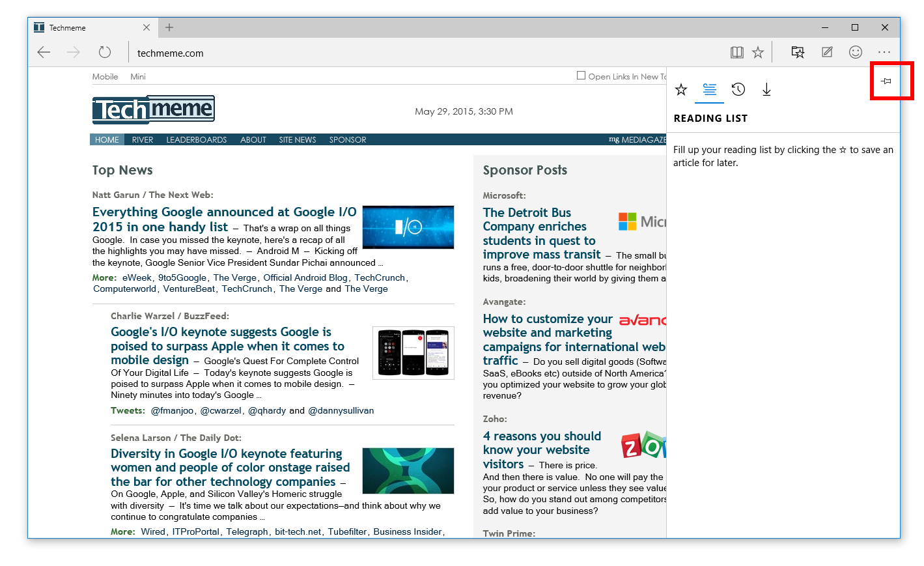The height and width of the screenshot is (566, 924).
Task: Show History tab in Hub pane
Action: 738,90
